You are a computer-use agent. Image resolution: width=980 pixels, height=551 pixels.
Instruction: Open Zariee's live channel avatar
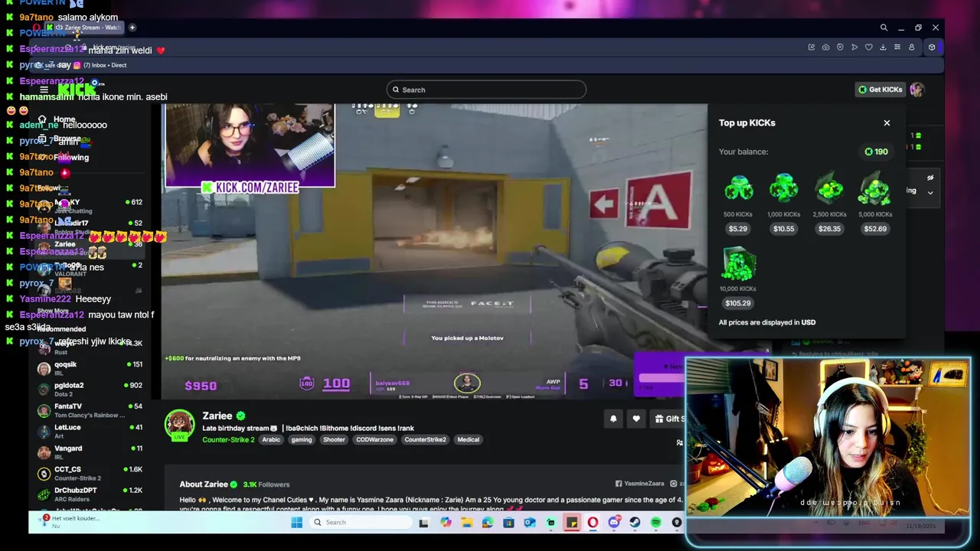179,425
